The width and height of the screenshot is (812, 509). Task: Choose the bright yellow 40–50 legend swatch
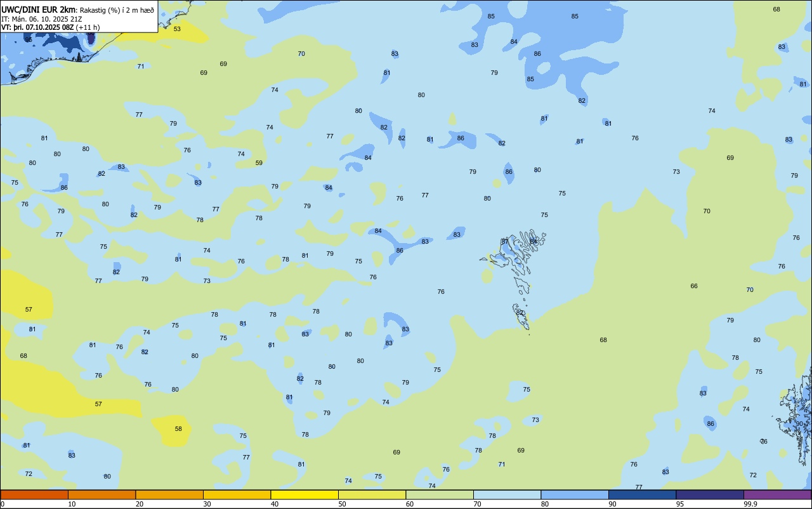[x=304, y=494]
